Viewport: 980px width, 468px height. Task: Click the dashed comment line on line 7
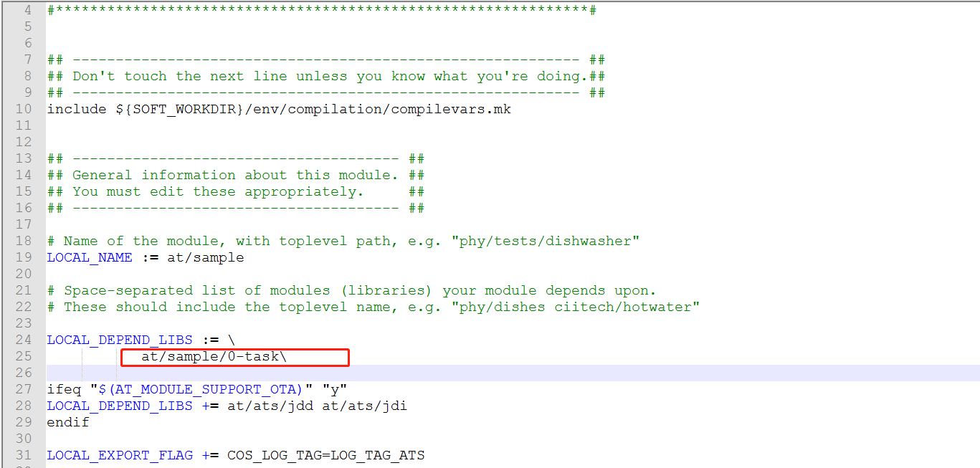click(x=326, y=59)
